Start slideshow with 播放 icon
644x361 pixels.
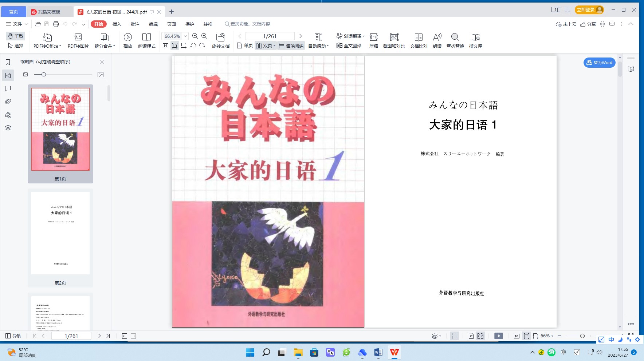[127, 37]
